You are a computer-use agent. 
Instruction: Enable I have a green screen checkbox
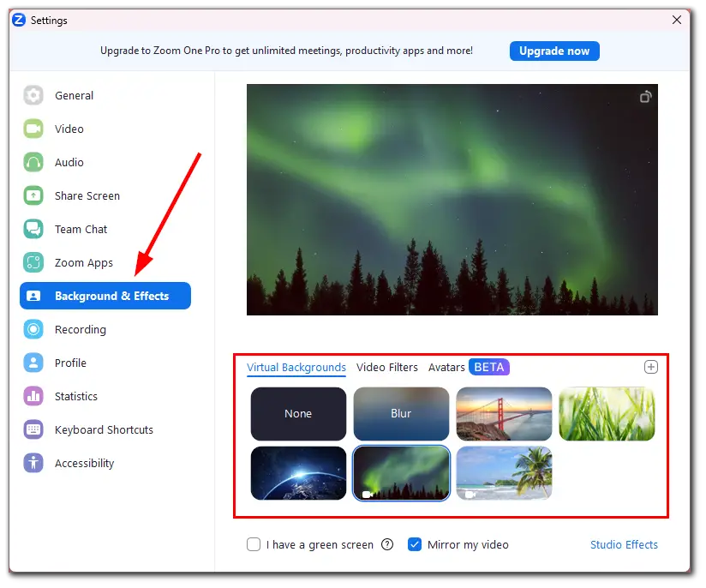click(x=254, y=545)
